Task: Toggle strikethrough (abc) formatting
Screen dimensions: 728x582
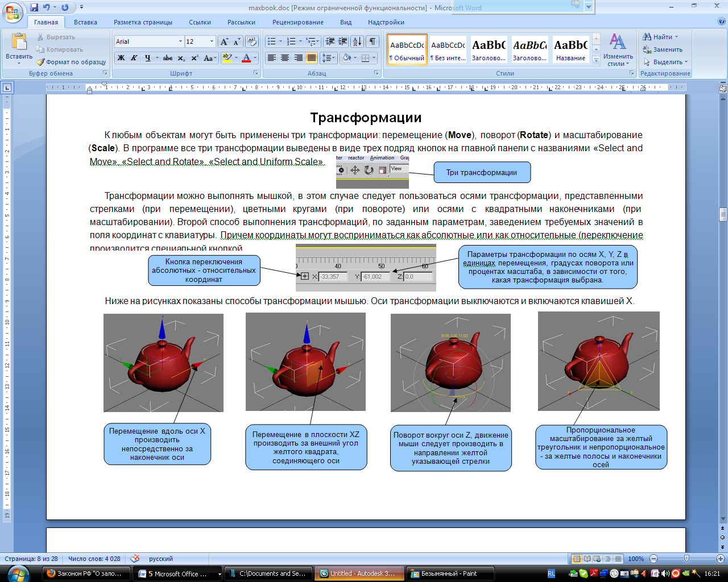Action: pos(168,58)
